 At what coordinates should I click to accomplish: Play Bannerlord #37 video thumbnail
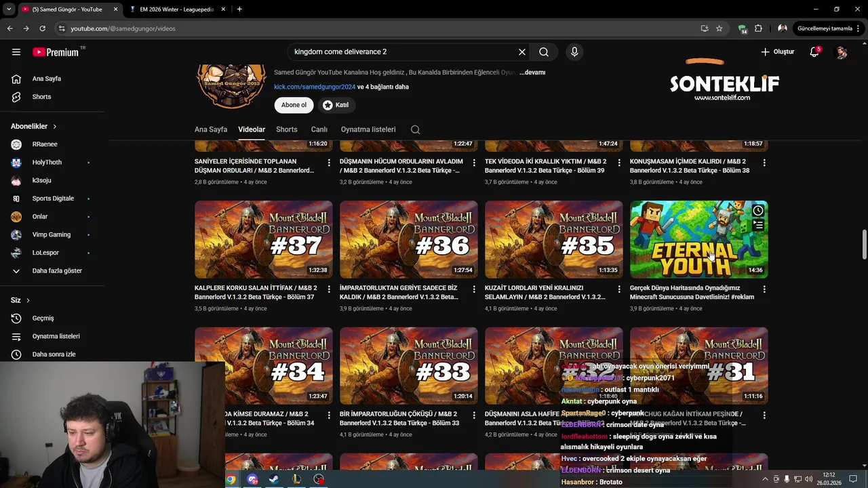(264, 239)
